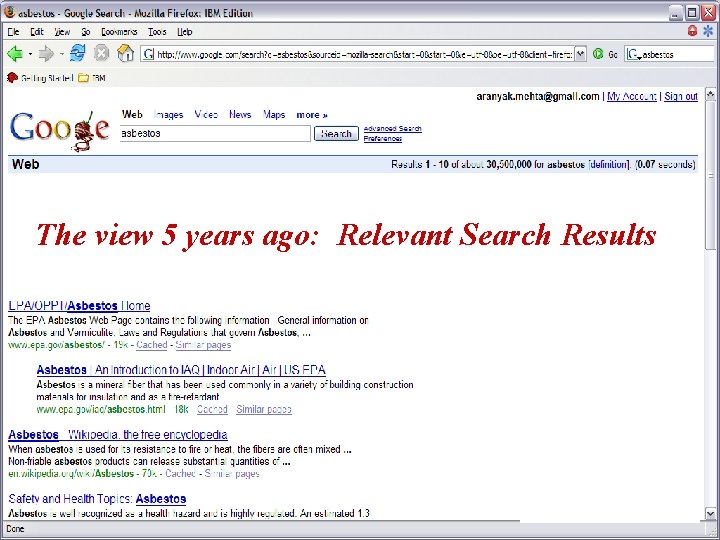The image size is (720, 540).
Task: Switch to News search tab
Action: pos(240,114)
